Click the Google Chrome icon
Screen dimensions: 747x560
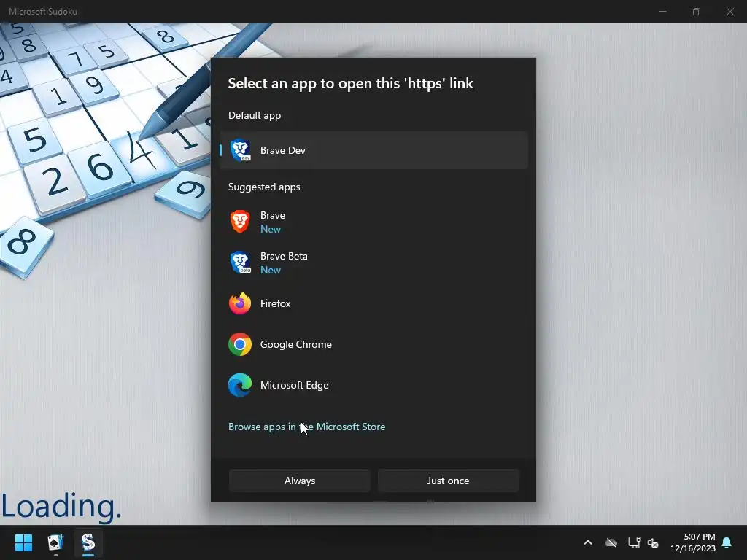[x=240, y=344]
